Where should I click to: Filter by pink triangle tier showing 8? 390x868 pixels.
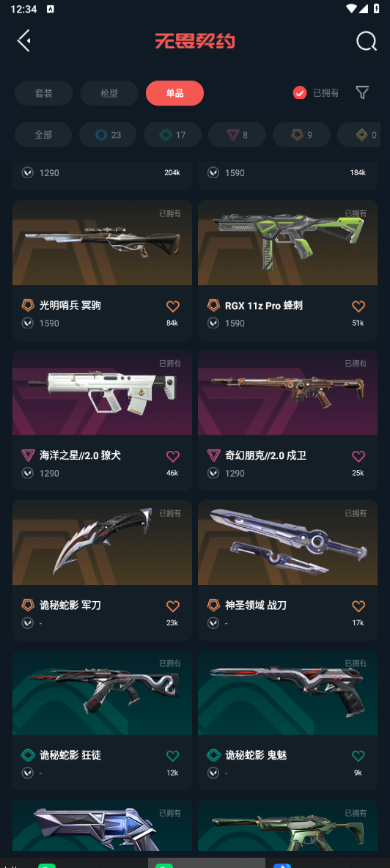coord(237,134)
